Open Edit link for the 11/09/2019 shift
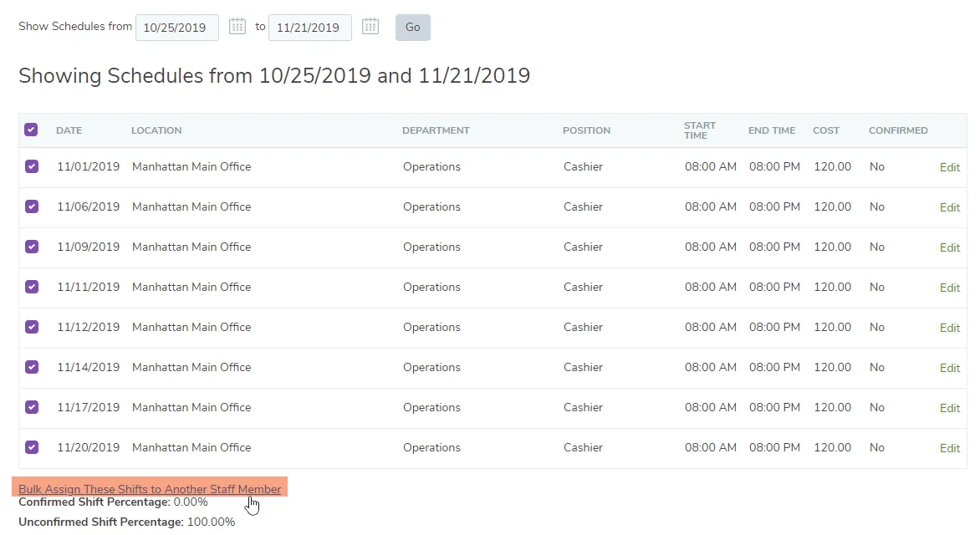The height and width of the screenshot is (535, 980). (x=949, y=247)
